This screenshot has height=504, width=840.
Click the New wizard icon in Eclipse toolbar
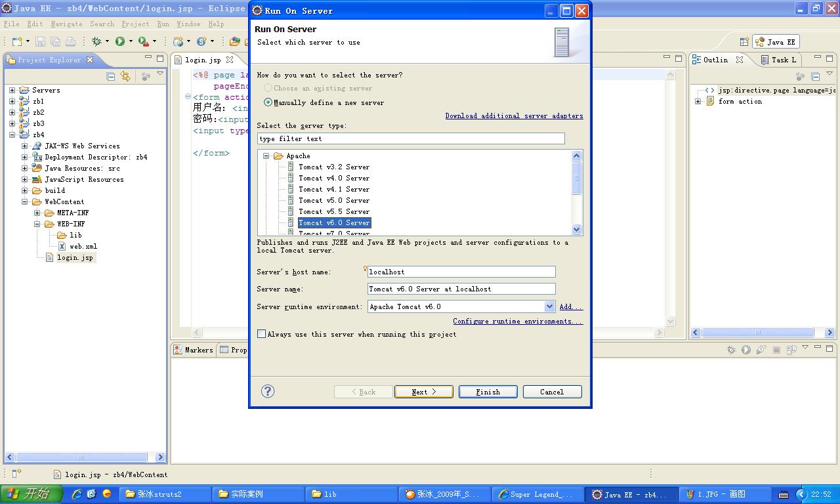tap(16, 41)
